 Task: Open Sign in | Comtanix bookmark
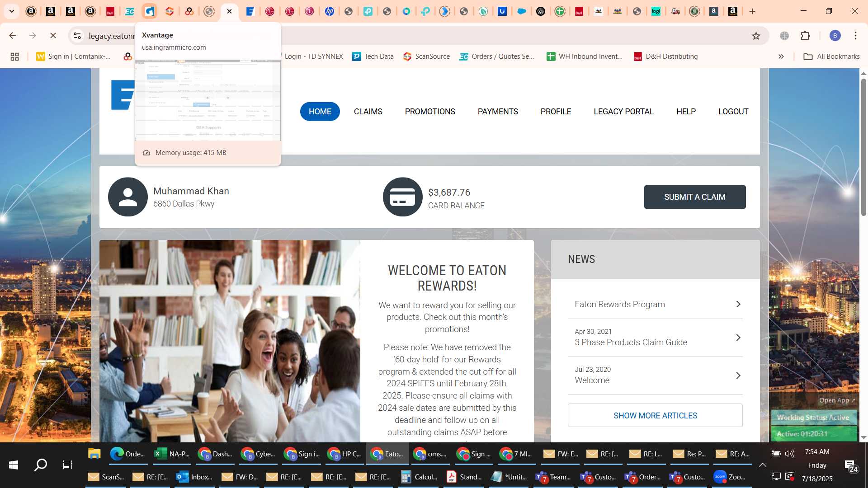pos(74,56)
